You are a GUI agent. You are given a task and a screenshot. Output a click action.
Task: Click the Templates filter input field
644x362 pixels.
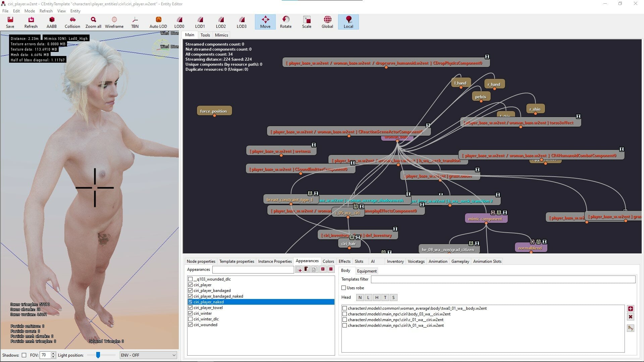tap(503, 279)
